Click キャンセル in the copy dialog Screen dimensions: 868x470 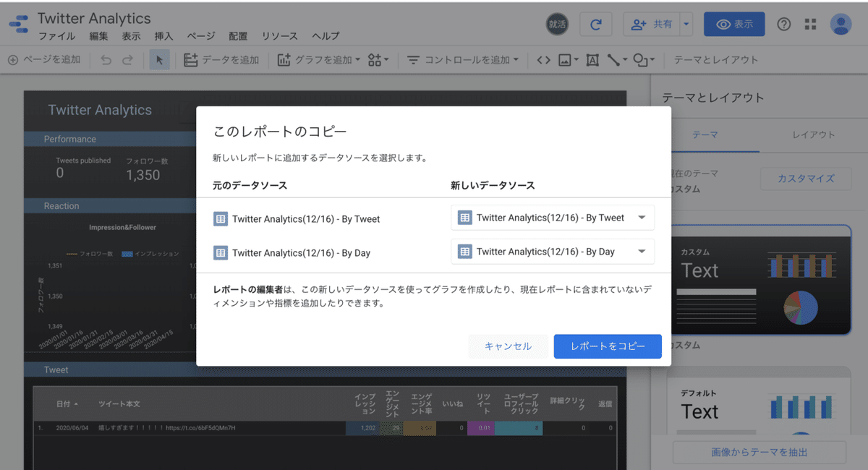coord(508,346)
